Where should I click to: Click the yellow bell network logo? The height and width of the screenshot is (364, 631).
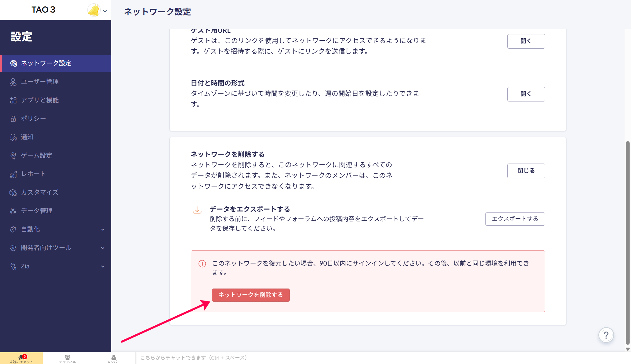(x=94, y=10)
